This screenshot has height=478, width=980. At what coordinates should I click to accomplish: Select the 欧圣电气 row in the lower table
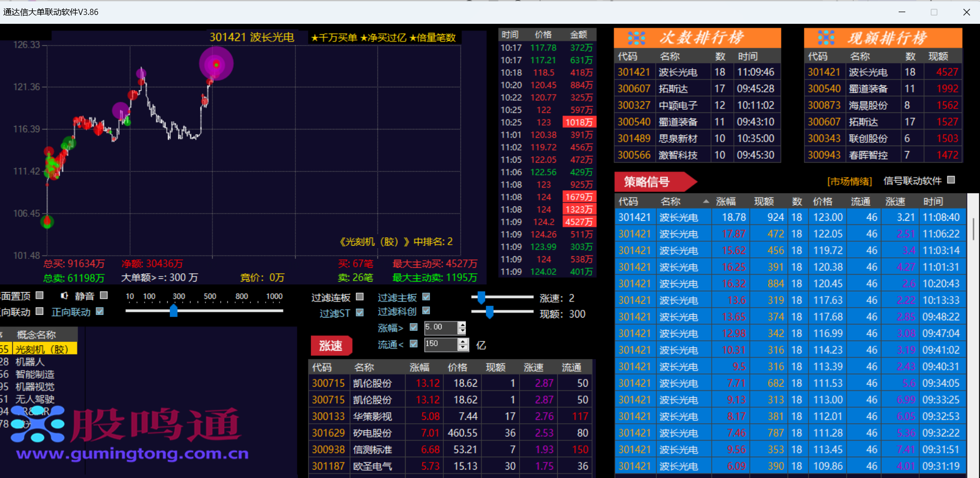click(x=450, y=466)
